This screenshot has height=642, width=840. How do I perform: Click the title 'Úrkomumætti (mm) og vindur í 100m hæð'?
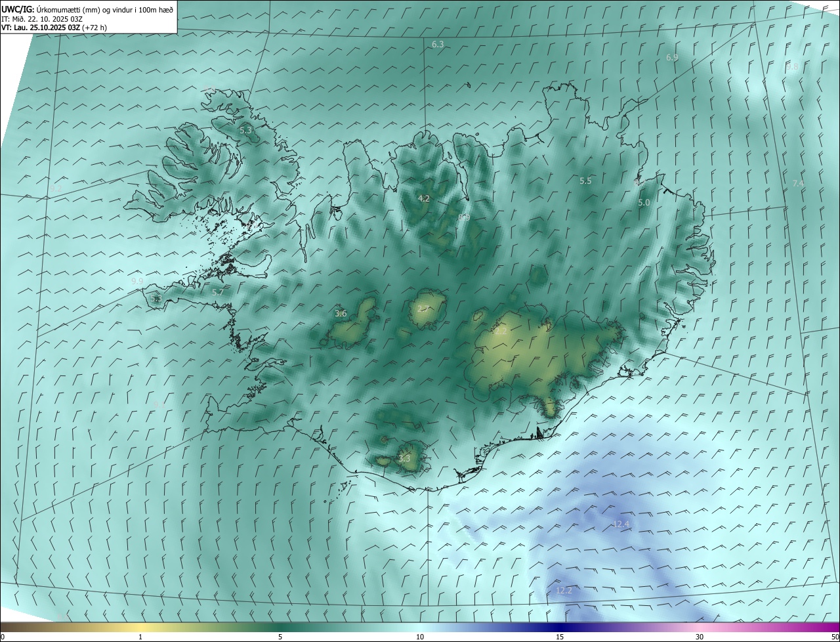(x=104, y=9)
